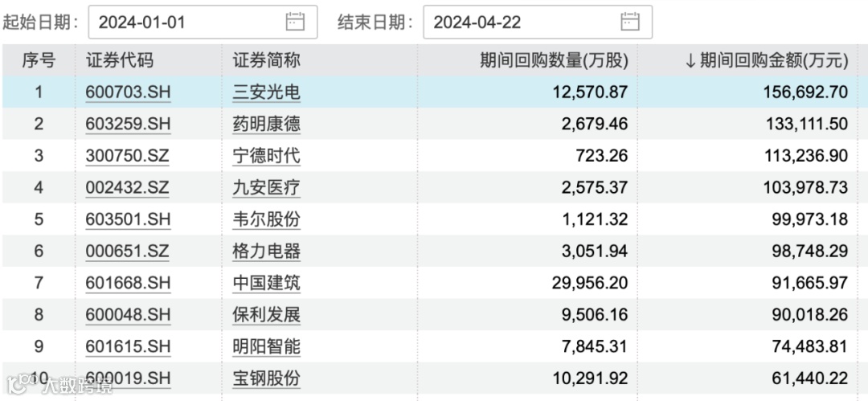Open the 宁德时代 stock name link

pyautogui.click(x=266, y=156)
